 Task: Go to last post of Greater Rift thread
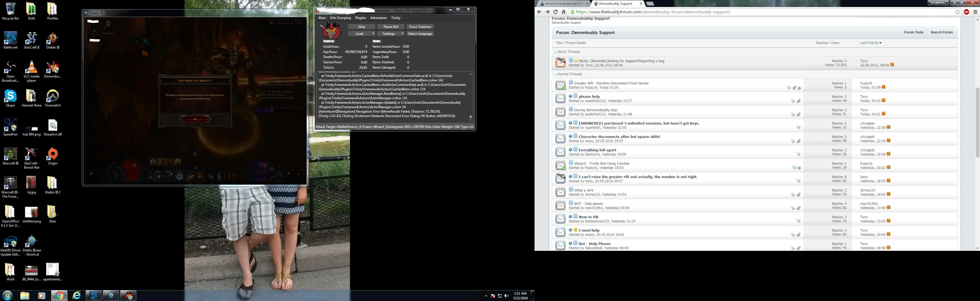coord(884,87)
